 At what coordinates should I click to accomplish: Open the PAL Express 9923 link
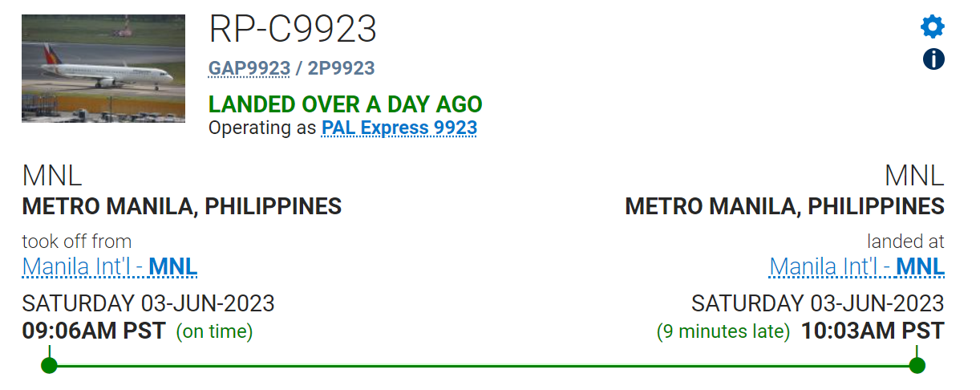click(x=399, y=128)
